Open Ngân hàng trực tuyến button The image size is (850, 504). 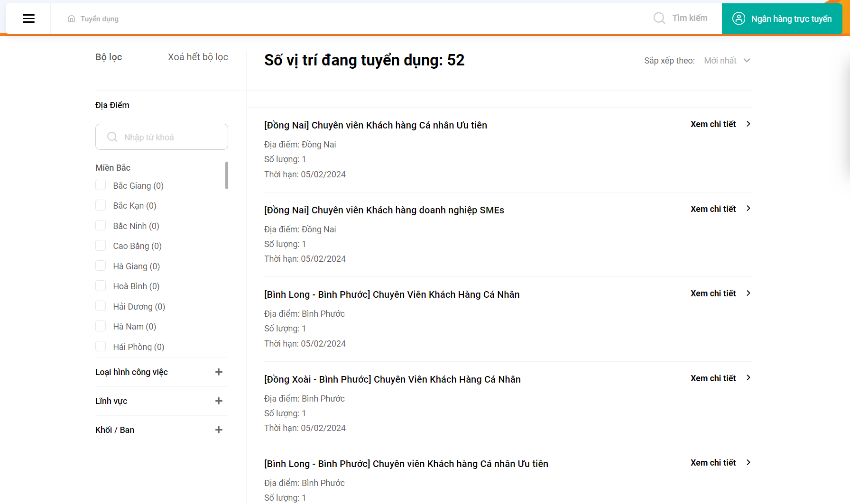(782, 18)
